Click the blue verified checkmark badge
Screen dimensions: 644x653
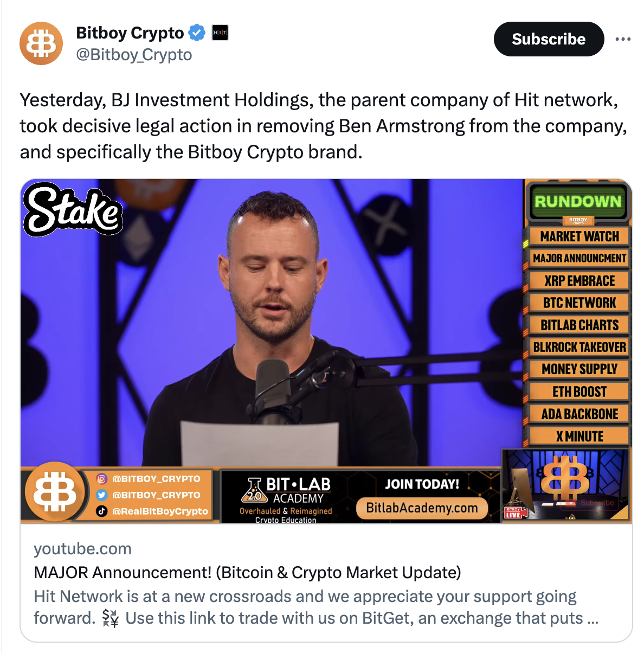(x=197, y=33)
